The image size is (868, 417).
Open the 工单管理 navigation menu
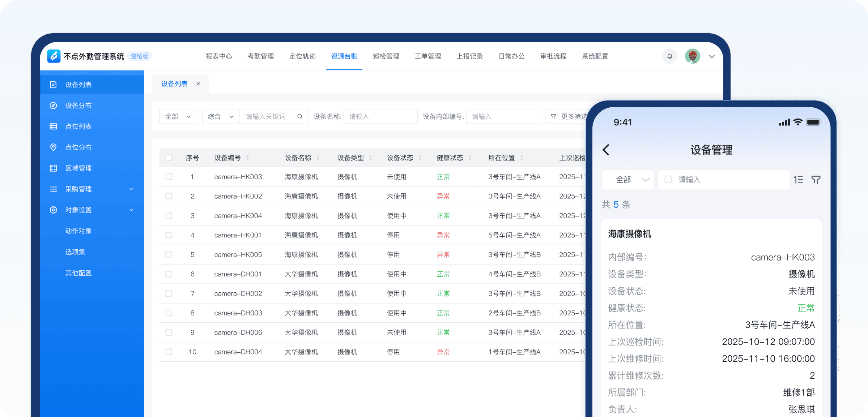tap(428, 56)
